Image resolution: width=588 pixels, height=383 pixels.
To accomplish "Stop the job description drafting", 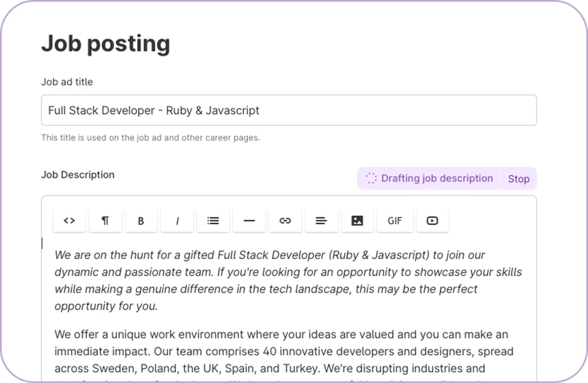I will (x=519, y=179).
